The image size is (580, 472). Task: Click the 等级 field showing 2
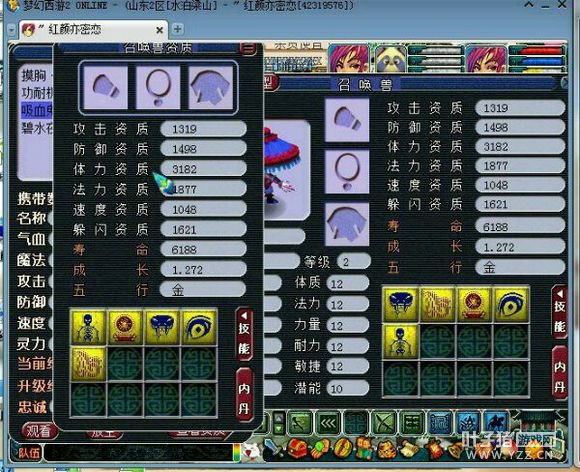coord(354,262)
